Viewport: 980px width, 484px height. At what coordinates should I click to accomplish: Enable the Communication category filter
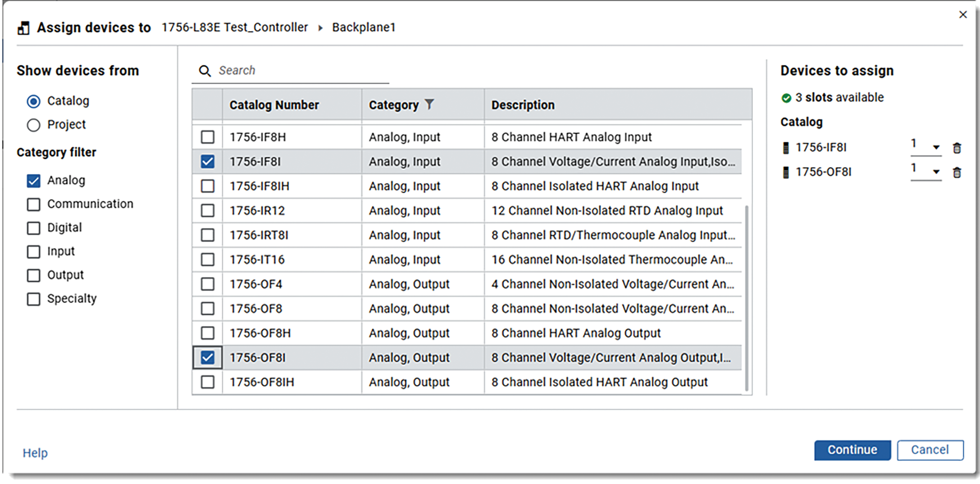tap(33, 204)
